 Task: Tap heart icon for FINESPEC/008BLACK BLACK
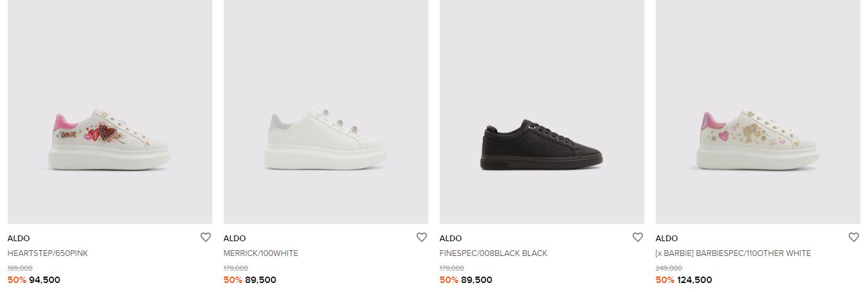pyautogui.click(x=638, y=237)
